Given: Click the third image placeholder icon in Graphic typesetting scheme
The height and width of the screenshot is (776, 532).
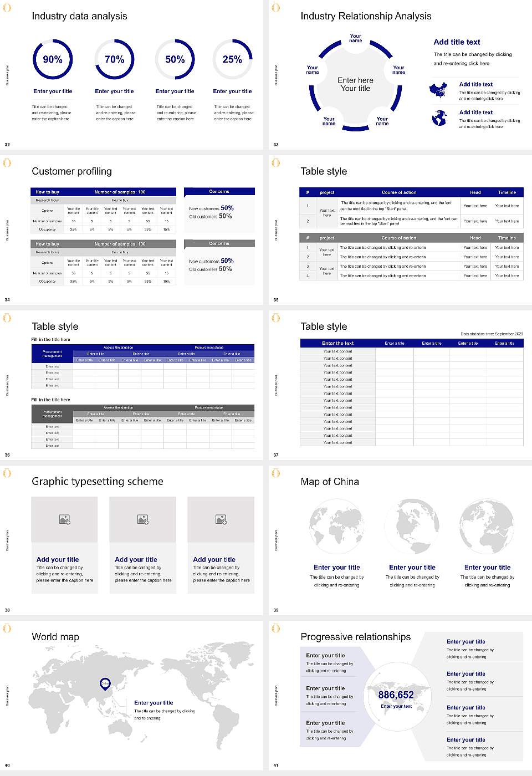Looking at the screenshot, I should (221, 519).
